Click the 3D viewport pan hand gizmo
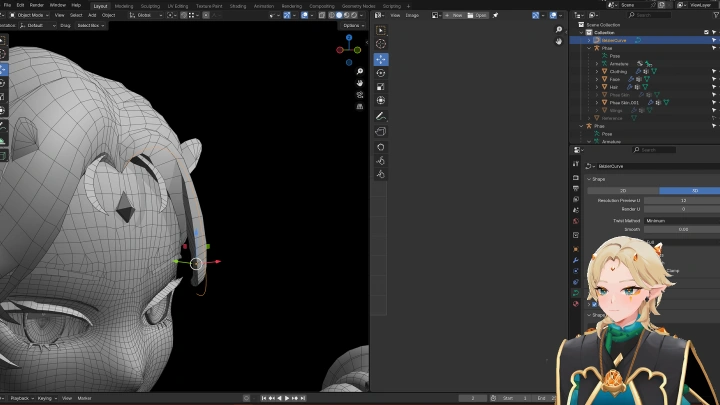This screenshot has height=405, width=720. [x=360, y=83]
